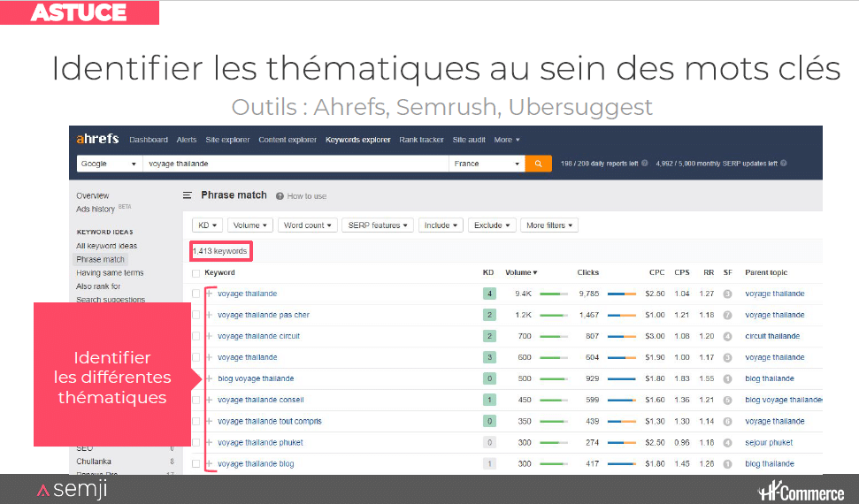Open Also rank for in sidebar
Image resolution: width=859 pixels, height=504 pixels.
pyautogui.click(x=98, y=286)
